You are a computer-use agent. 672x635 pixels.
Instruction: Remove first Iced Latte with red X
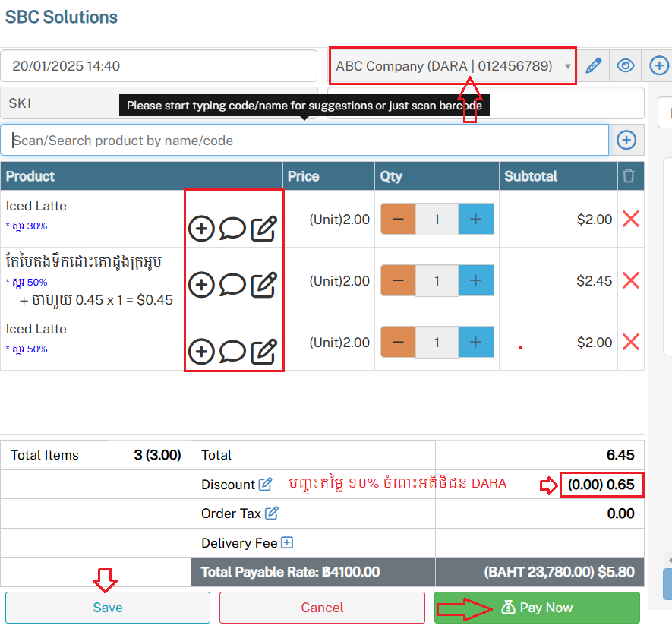[630, 220]
